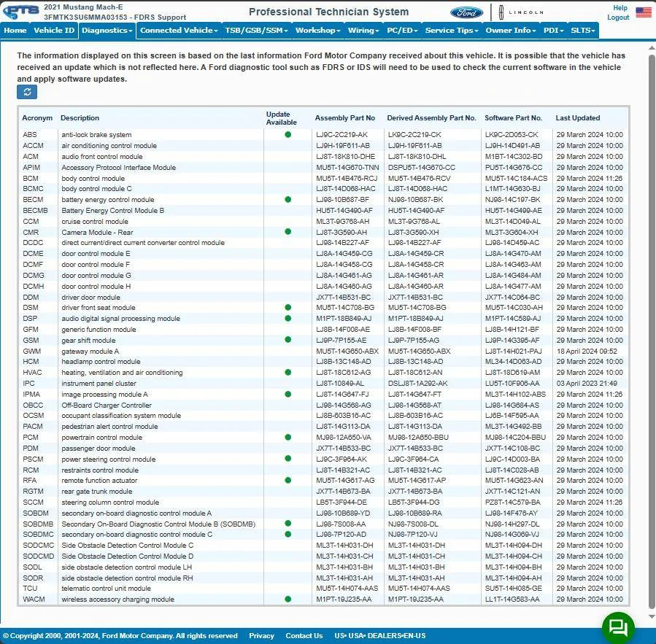656x644 pixels.
Task: Select the SODCMC acronym cell
Action: [39, 545]
